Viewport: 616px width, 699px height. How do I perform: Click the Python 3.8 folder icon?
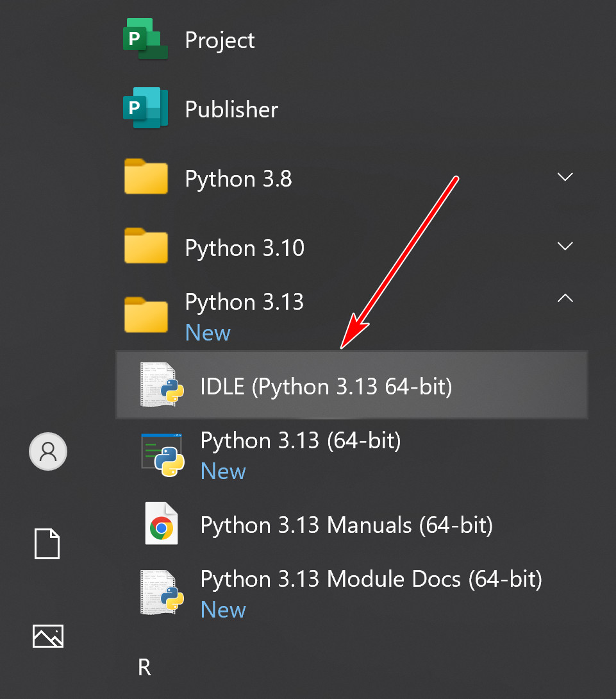click(x=146, y=178)
